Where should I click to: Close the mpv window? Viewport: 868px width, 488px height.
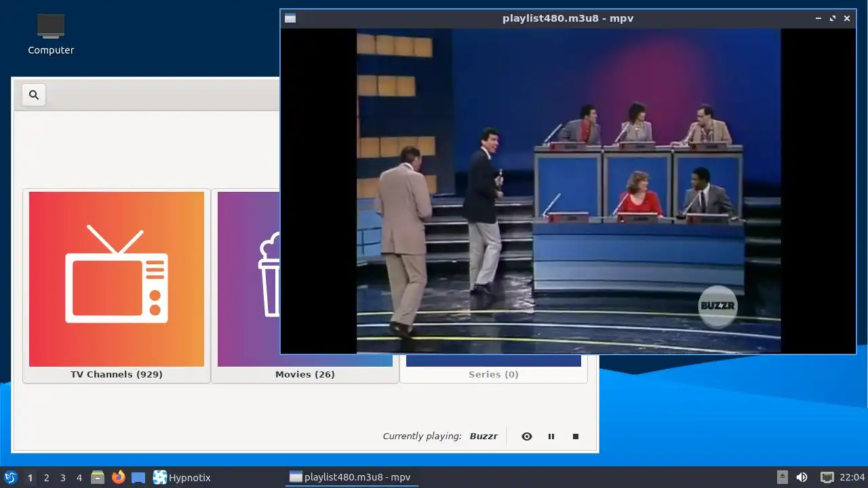click(847, 18)
